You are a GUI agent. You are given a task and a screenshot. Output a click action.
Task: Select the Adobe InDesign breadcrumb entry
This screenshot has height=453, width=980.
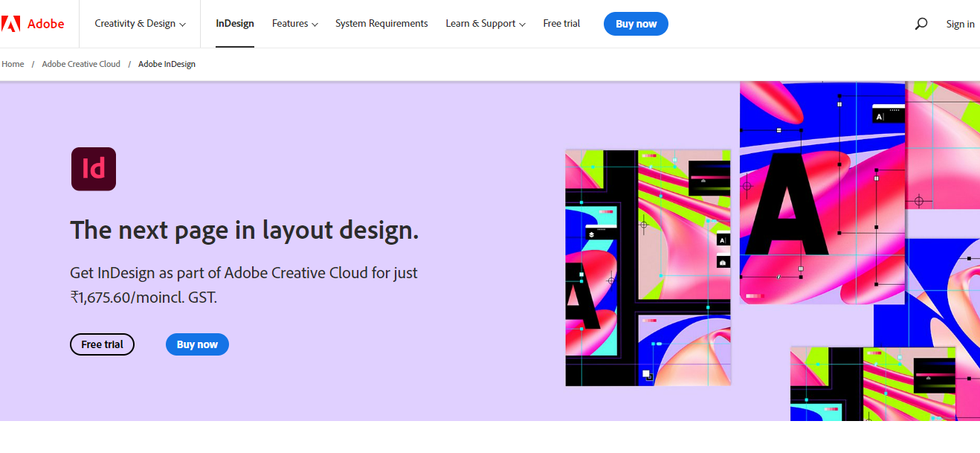coord(167,63)
